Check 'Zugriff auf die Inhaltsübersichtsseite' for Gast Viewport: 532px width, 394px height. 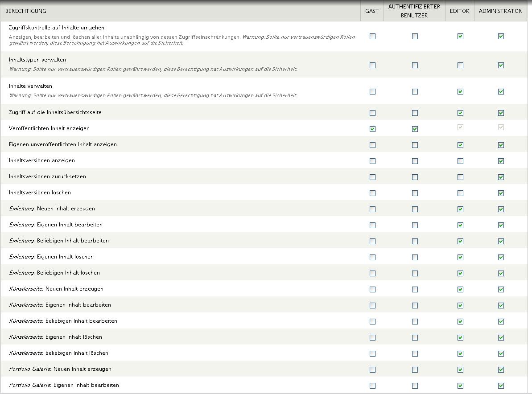click(372, 113)
